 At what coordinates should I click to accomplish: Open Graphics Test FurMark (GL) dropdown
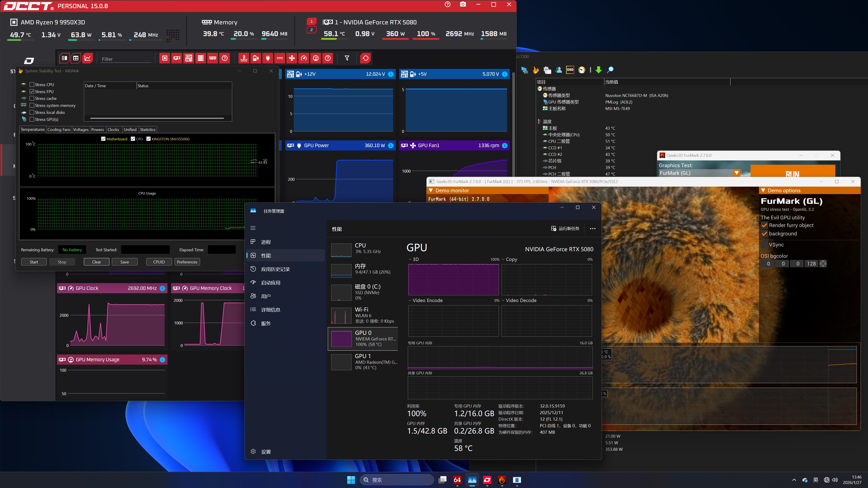[736, 173]
